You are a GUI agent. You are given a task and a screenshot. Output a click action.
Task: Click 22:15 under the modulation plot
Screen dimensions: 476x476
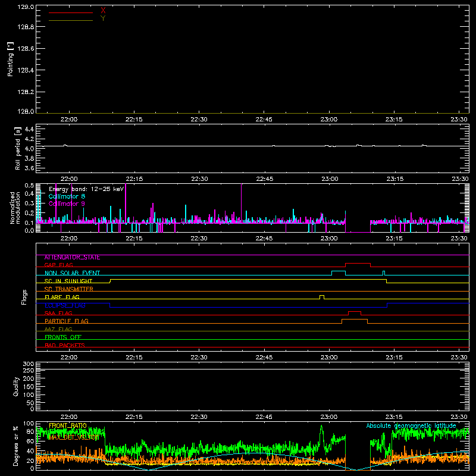pos(134,239)
